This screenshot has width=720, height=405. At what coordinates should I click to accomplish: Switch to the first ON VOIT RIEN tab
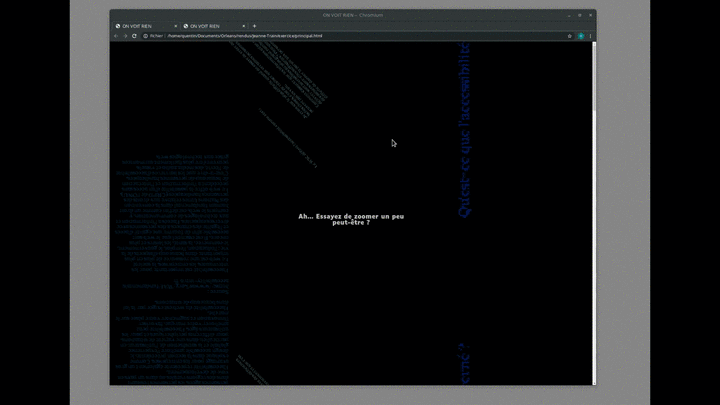(140, 26)
